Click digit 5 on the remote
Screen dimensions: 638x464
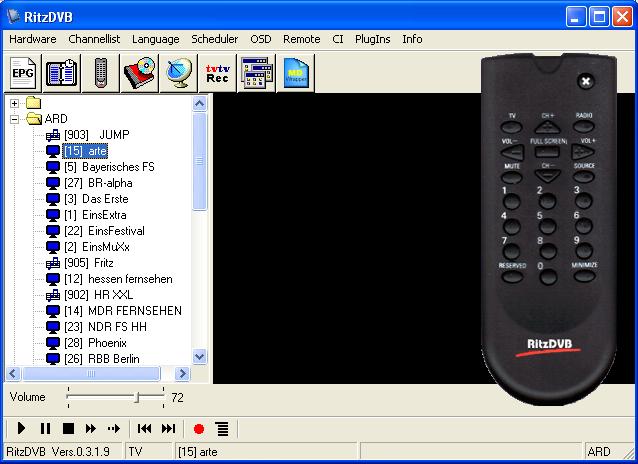coord(548,226)
